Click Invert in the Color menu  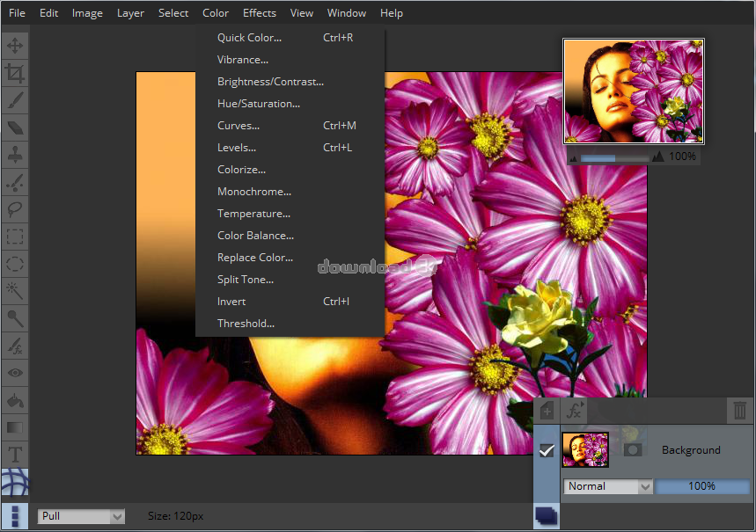pyautogui.click(x=231, y=302)
